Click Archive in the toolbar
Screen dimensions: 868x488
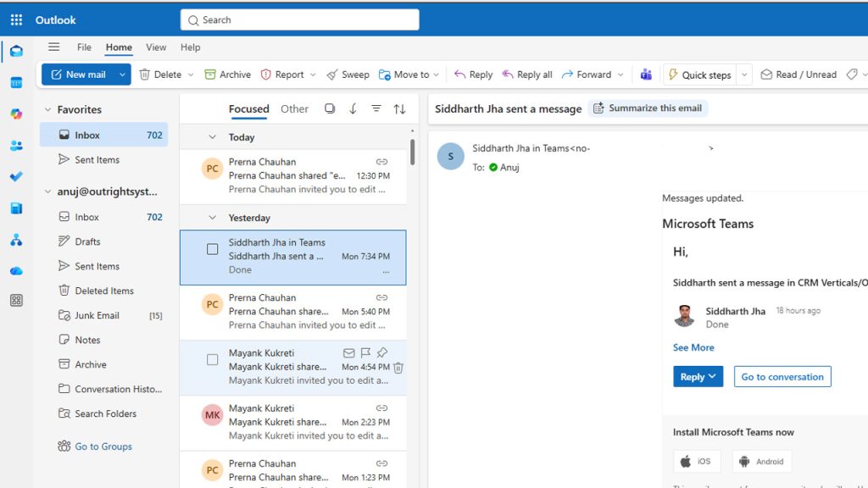(227, 75)
